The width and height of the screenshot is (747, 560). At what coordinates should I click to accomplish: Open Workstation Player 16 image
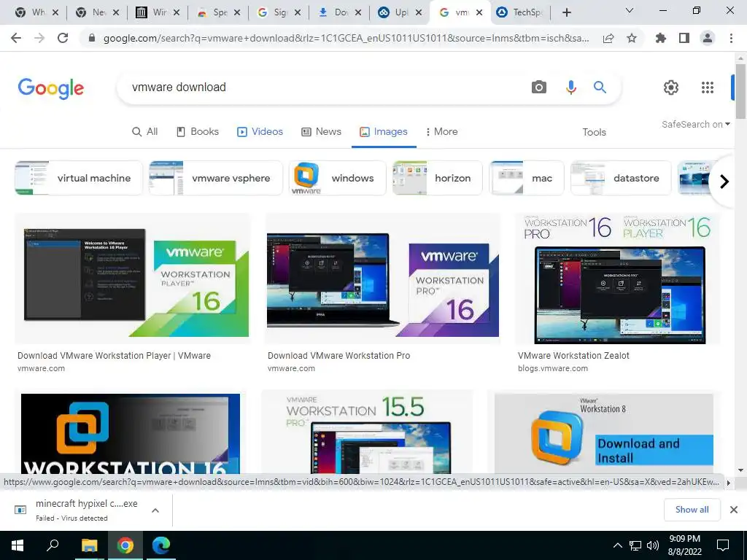[133, 279]
